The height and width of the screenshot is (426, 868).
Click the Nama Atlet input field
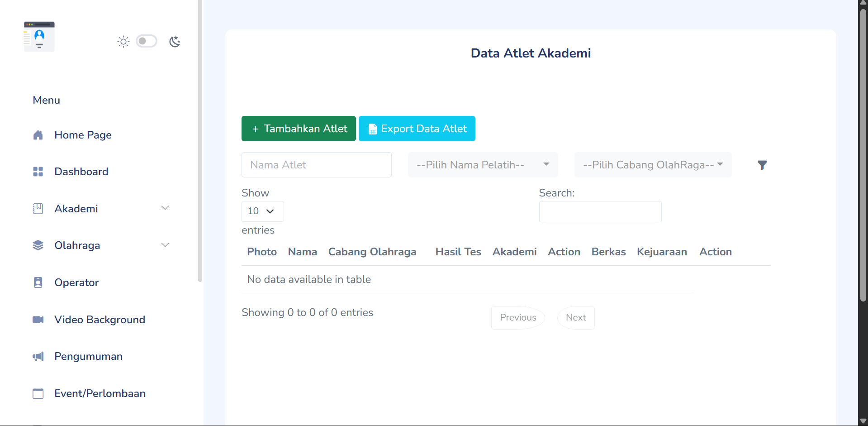(316, 165)
